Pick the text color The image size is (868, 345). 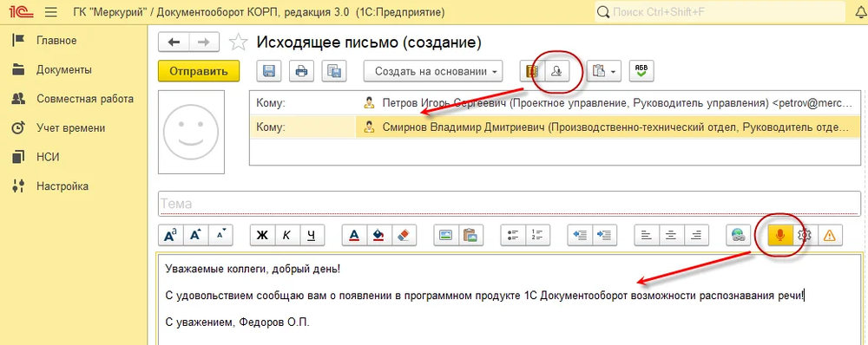click(354, 235)
